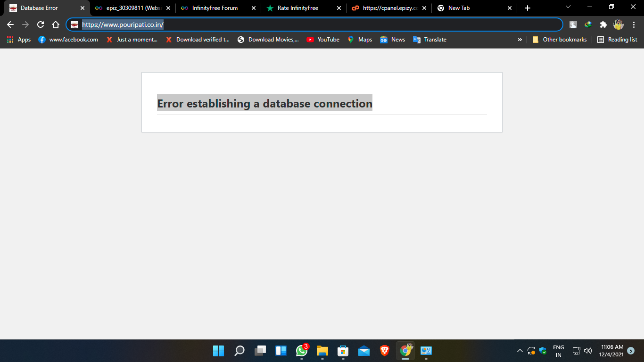
Task: Switch to the InfinityFree Forum tab
Action: point(215,8)
